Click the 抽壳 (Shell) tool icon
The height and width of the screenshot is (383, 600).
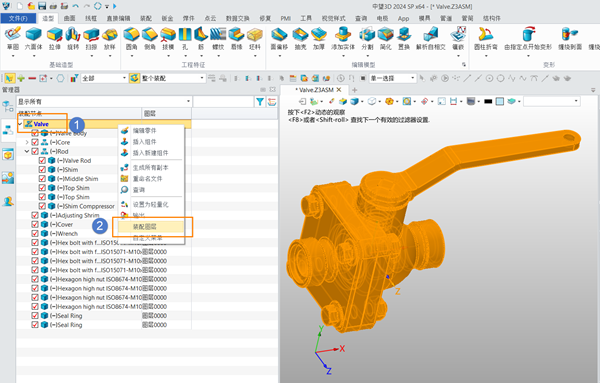click(300, 34)
